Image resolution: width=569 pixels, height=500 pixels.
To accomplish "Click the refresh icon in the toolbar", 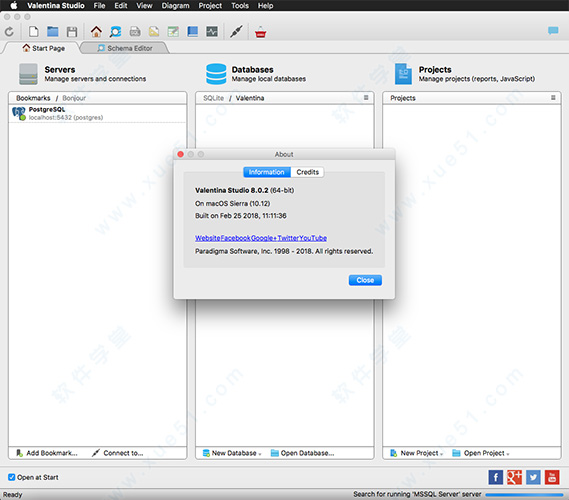I will 9,32.
